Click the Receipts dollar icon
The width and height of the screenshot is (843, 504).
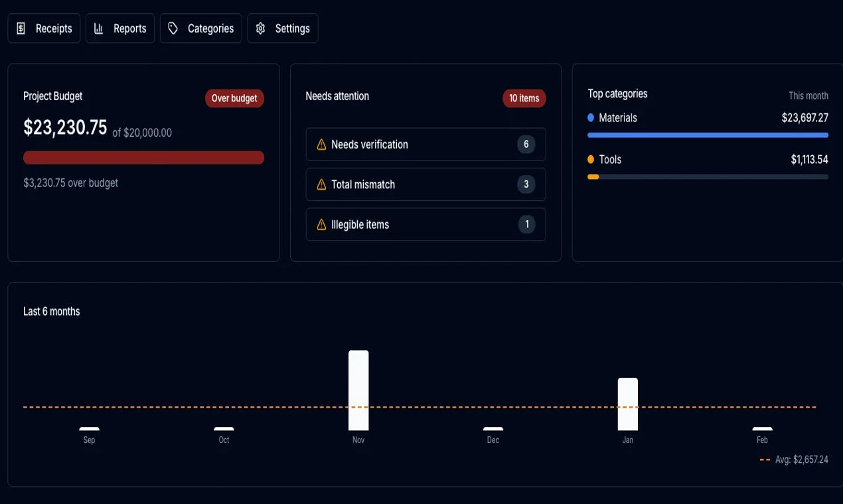click(x=21, y=29)
